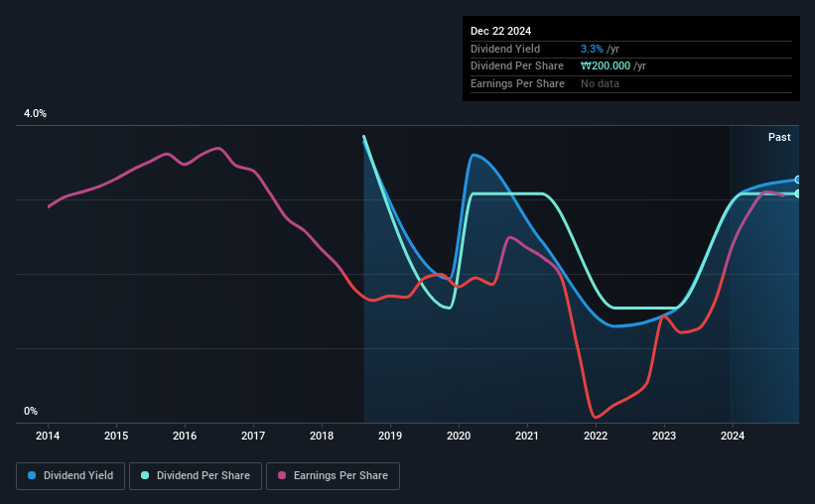Click the ₩200.000 dividend per share value
This screenshot has width=815, height=504.
click(606, 66)
